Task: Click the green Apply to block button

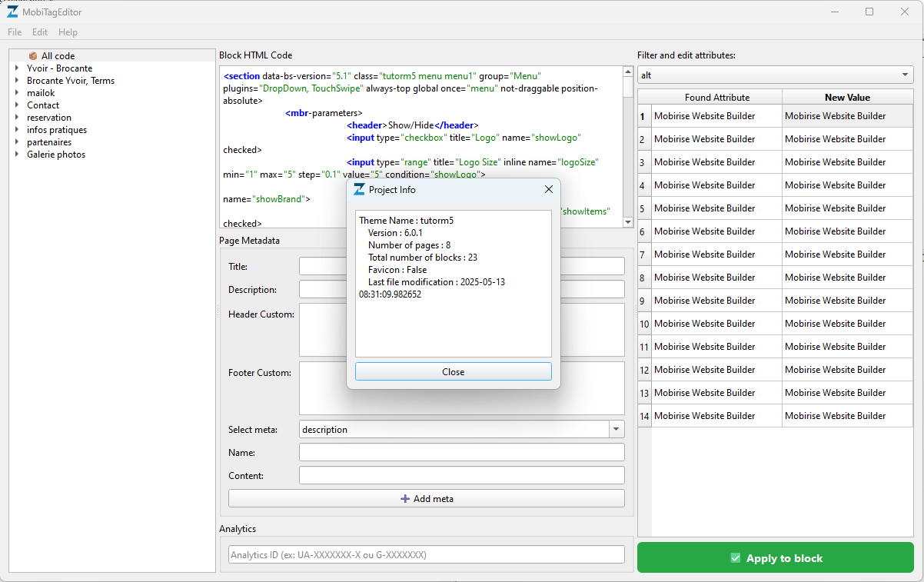Action: [776, 558]
